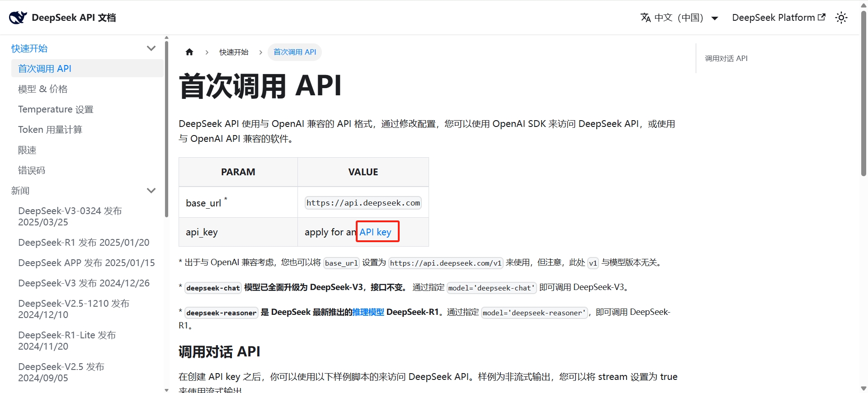Open DeepSeek-V2.5 发布 2024/09/05 entry
868x393 pixels.
61,372
